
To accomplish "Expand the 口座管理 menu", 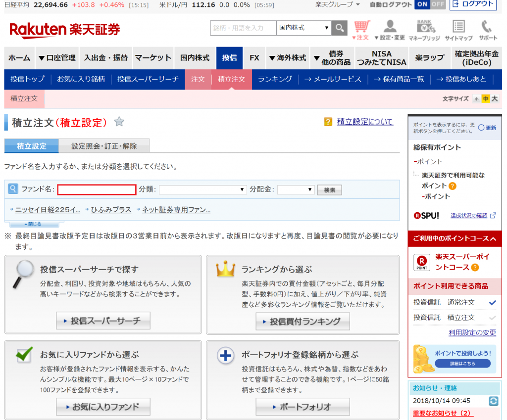I will tap(57, 58).
